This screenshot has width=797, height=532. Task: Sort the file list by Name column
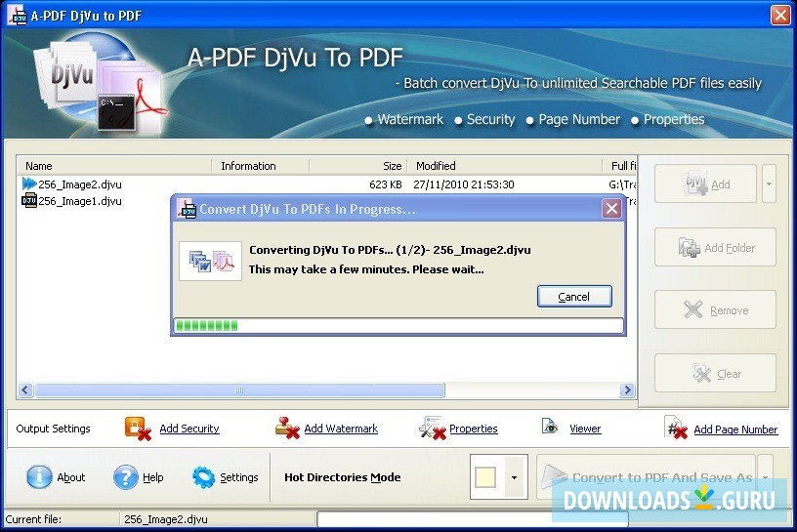(114, 166)
